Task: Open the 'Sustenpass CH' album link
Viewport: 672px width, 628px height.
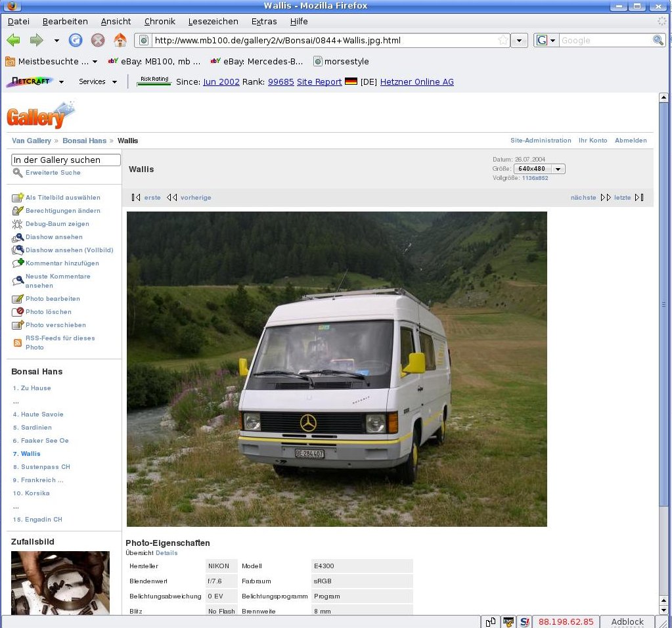Action: tap(45, 467)
